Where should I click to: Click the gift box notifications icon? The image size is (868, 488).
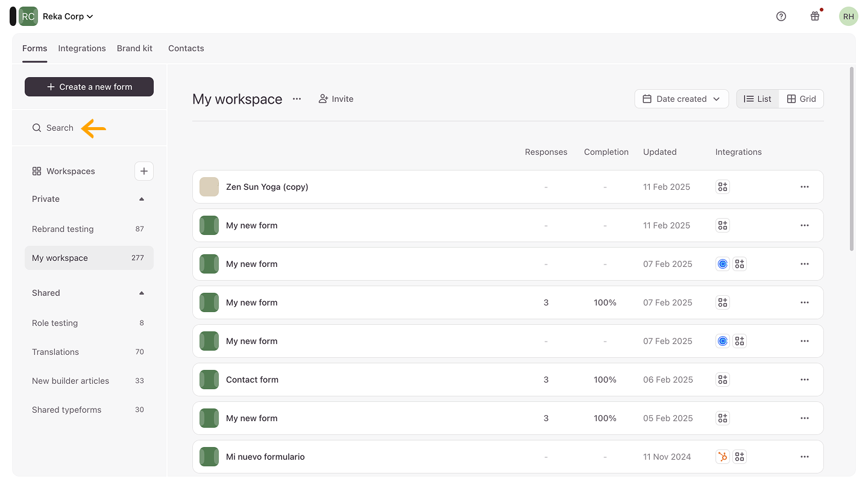815,16
